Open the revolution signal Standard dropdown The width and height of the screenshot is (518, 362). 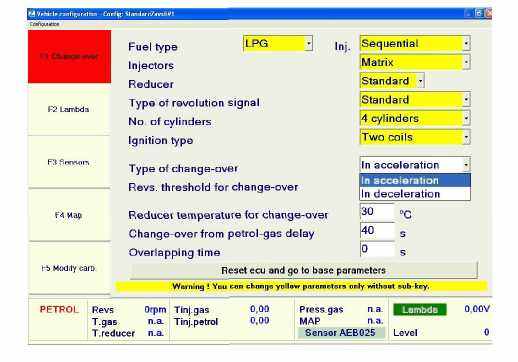pyautogui.click(x=415, y=100)
